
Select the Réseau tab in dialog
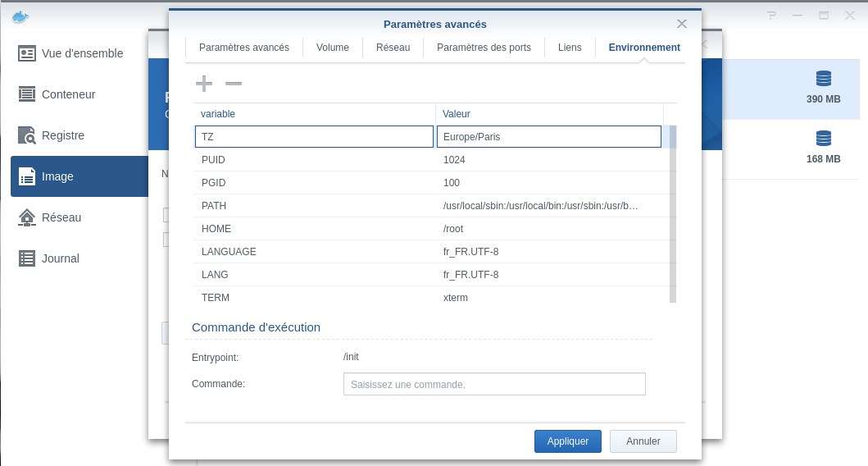pyautogui.click(x=393, y=48)
